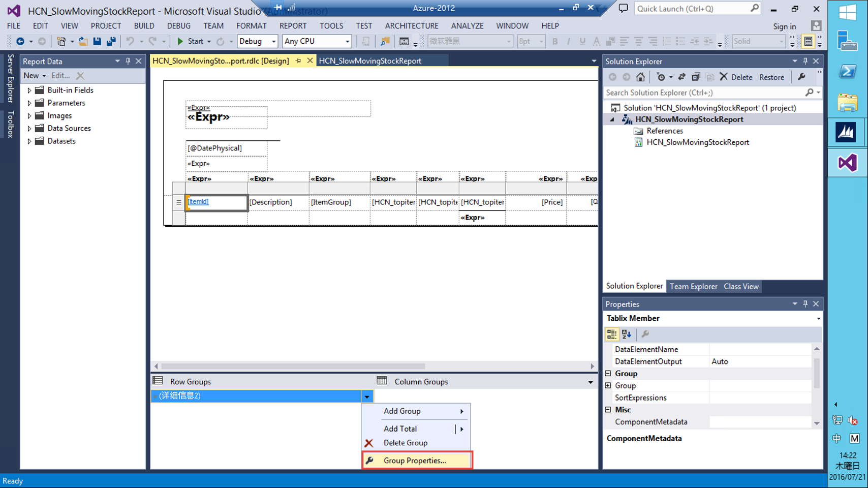Click Sign in link

pos(784,26)
